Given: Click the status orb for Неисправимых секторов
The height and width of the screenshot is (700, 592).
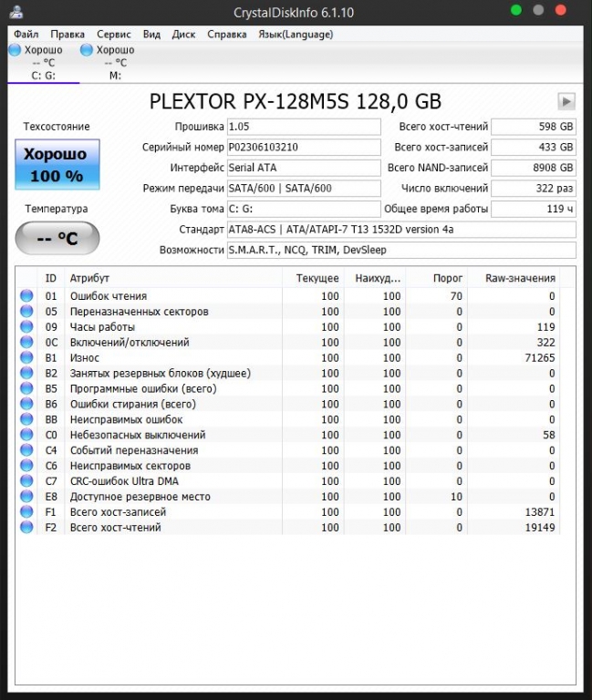Looking at the screenshot, I should coord(26,465).
